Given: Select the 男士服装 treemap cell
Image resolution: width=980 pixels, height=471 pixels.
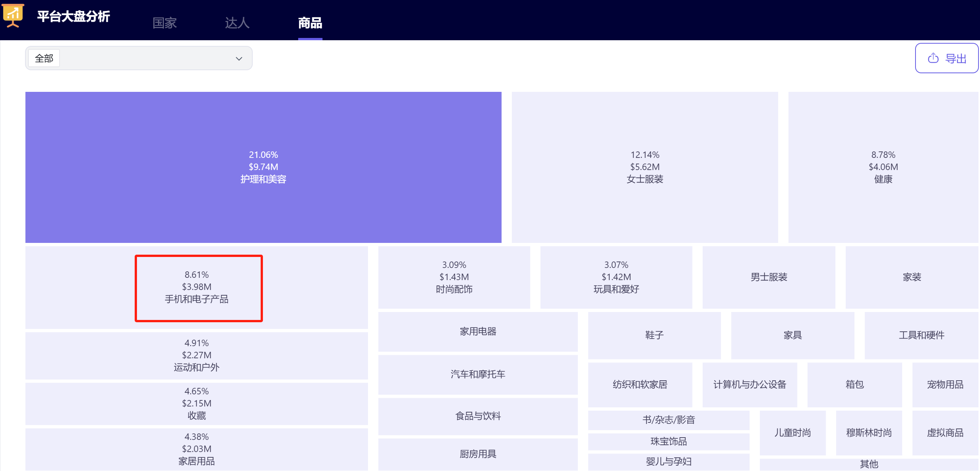Looking at the screenshot, I should tap(768, 277).
